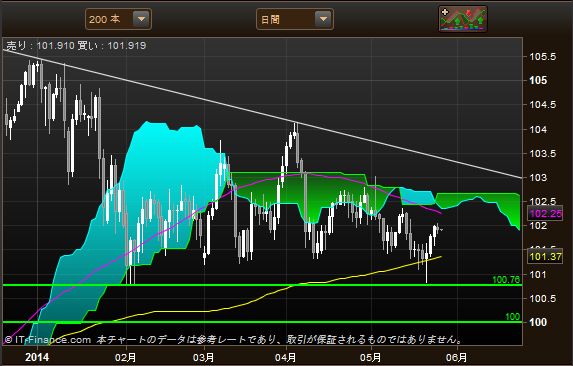Click the 04月 date axis label
The image size is (573, 366).
[x=285, y=357]
